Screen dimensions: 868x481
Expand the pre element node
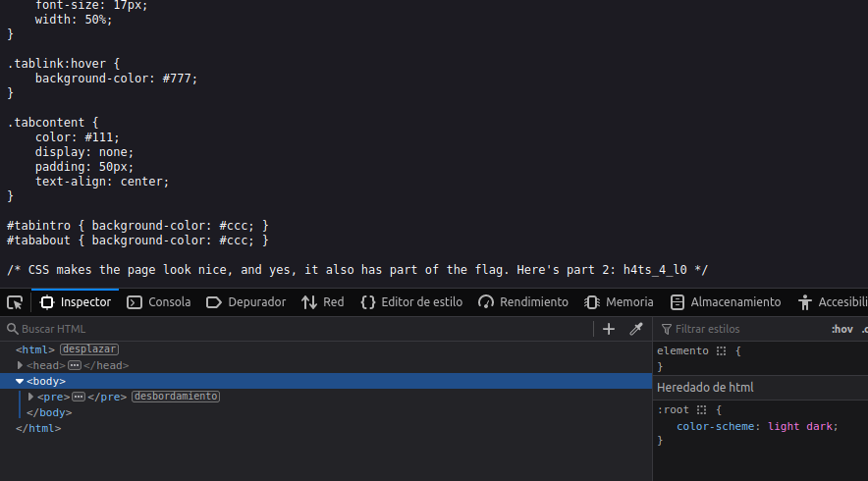click(x=31, y=397)
